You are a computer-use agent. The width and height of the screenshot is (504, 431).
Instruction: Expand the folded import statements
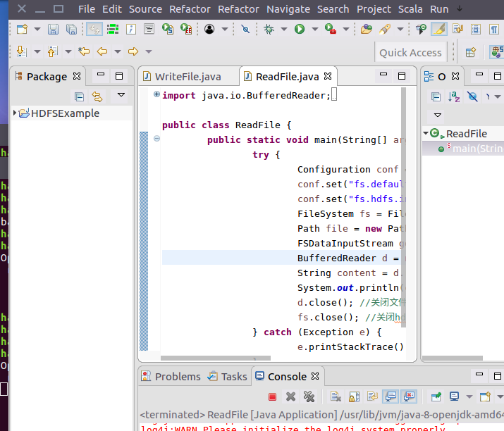[156, 94]
